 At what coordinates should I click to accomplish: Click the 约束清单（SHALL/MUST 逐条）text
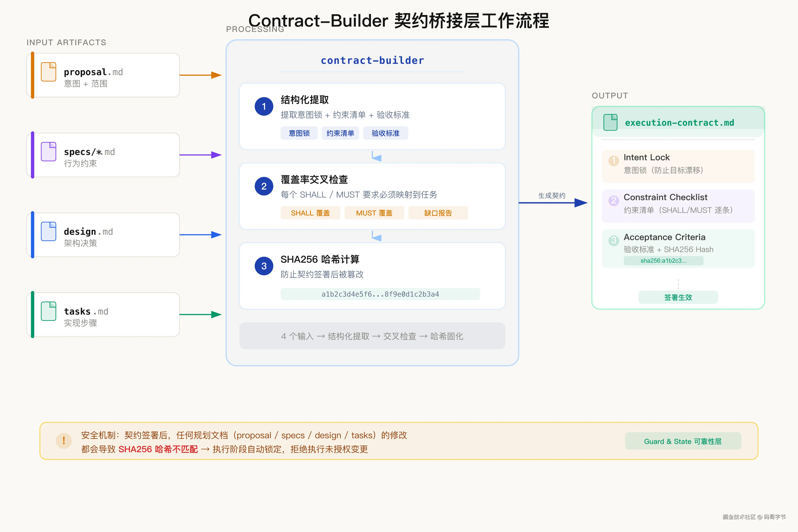(678, 210)
